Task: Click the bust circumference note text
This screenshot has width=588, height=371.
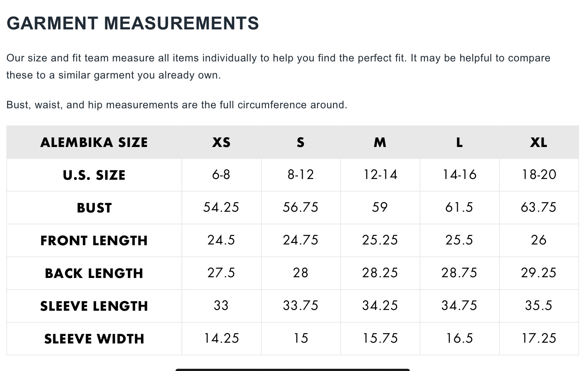Action: point(177,105)
